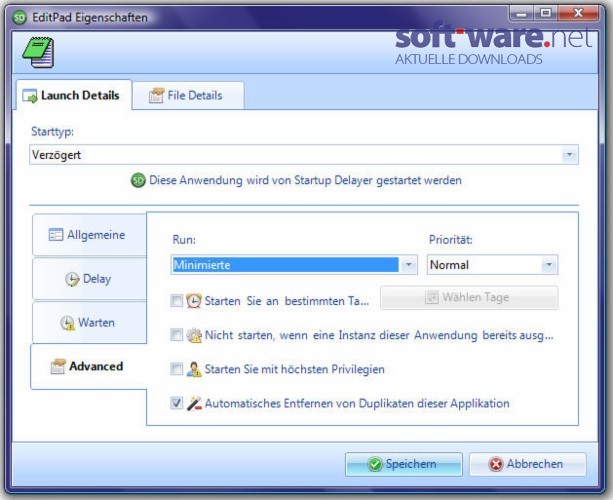Open the Warten side tab
This screenshot has height=500, width=613.
tap(90, 323)
